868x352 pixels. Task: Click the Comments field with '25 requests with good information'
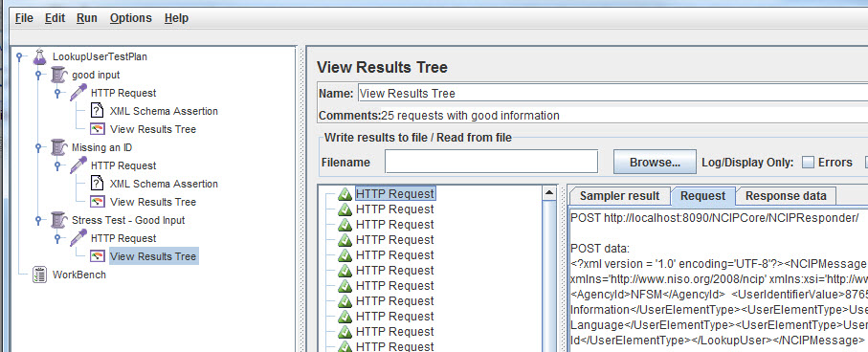click(624, 116)
